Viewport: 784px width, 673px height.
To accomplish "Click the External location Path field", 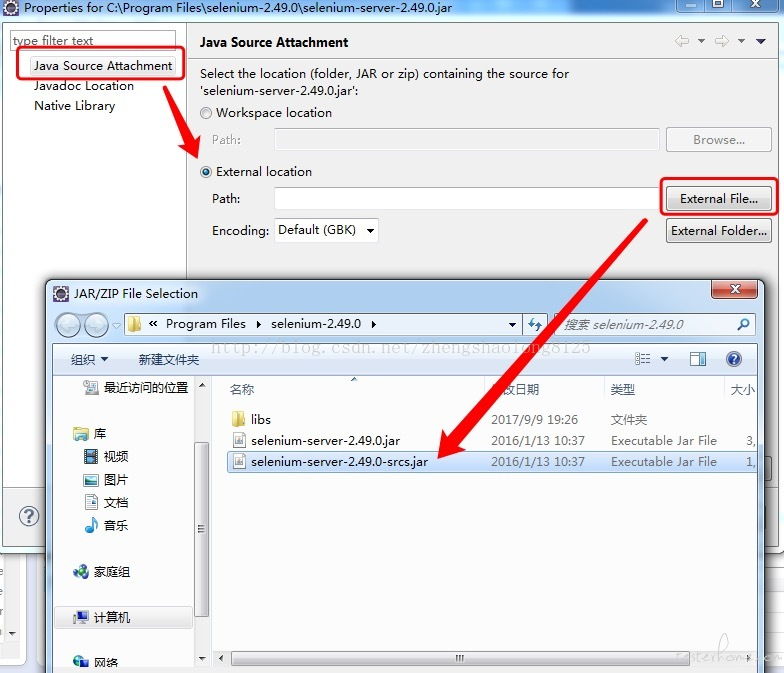I will [468, 198].
